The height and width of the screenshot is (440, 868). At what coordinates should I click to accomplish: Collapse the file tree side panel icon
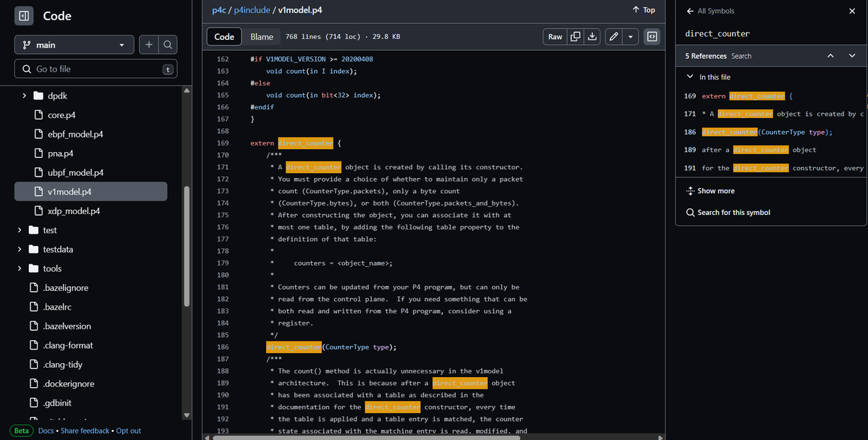(23, 16)
